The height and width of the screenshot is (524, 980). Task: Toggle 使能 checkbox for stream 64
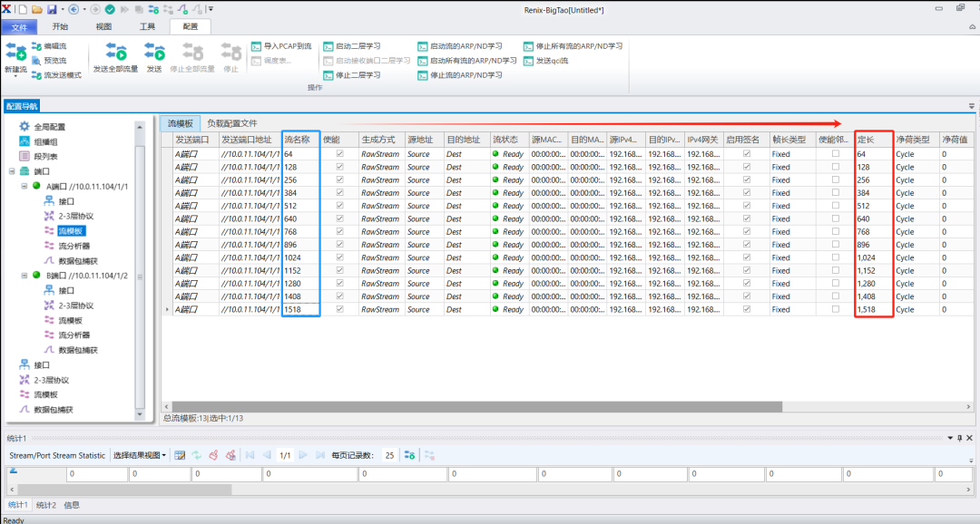340,154
